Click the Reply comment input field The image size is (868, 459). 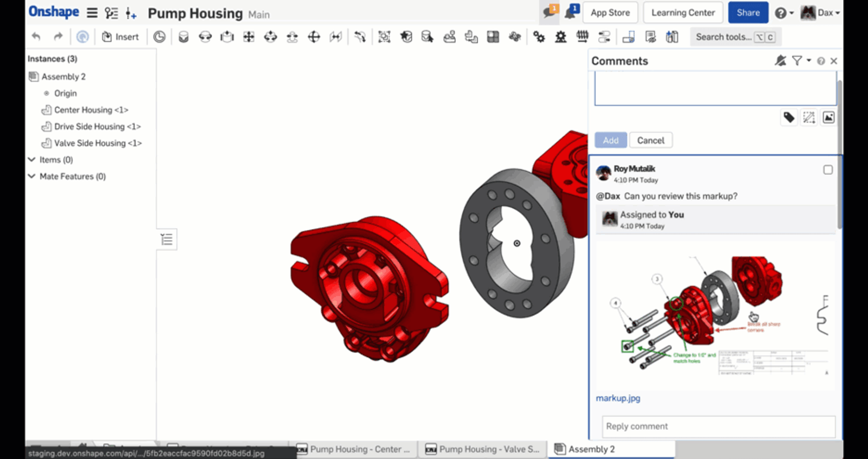pos(718,426)
